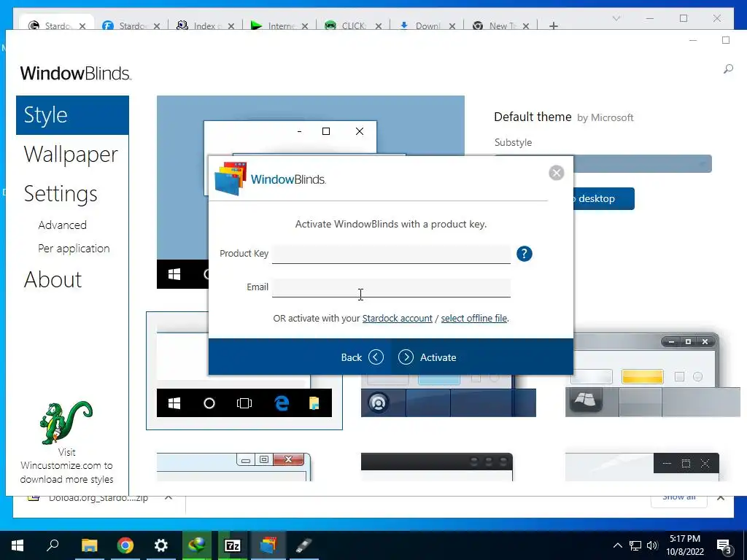The image size is (747, 560).
Task: Focus the Product Key input field
Action: click(x=391, y=254)
